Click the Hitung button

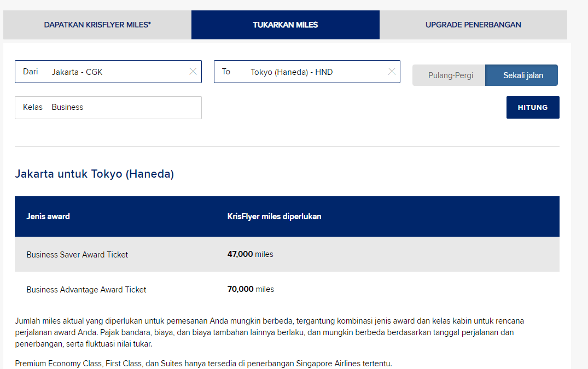pyautogui.click(x=533, y=108)
